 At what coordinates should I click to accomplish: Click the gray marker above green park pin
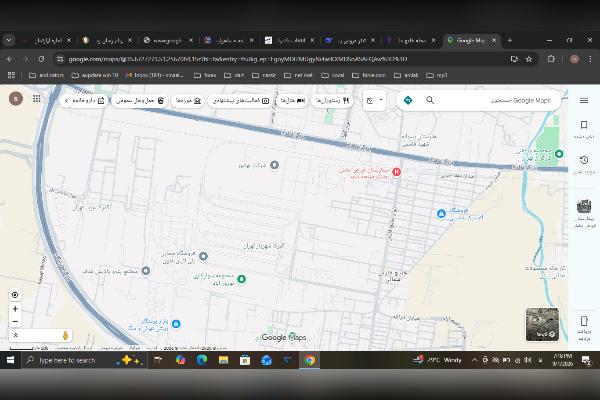click(204, 256)
